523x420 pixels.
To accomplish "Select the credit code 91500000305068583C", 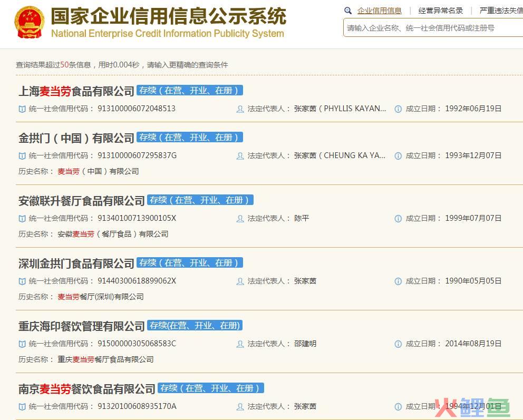I will (x=137, y=344).
